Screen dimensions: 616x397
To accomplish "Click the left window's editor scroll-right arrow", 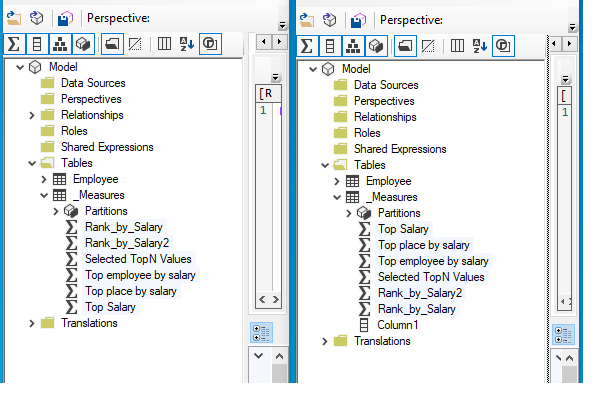I will [275, 300].
